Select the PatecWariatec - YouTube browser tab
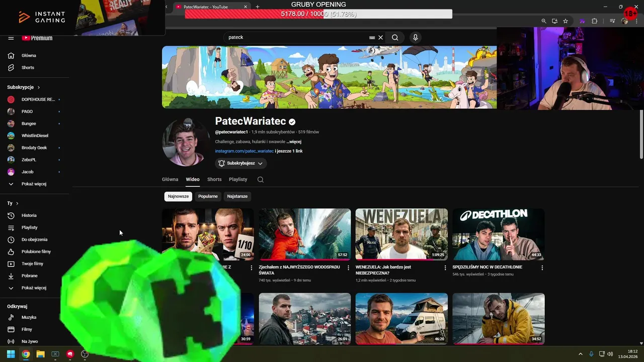 [211, 7]
